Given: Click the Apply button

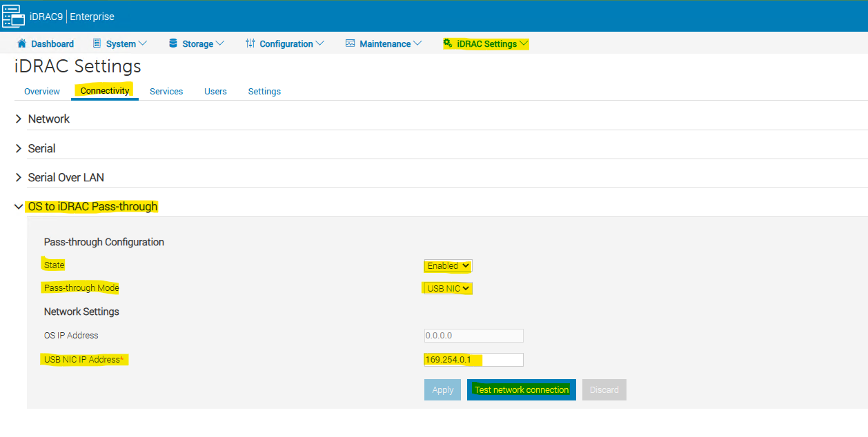Looking at the screenshot, I should pos(442,389).
